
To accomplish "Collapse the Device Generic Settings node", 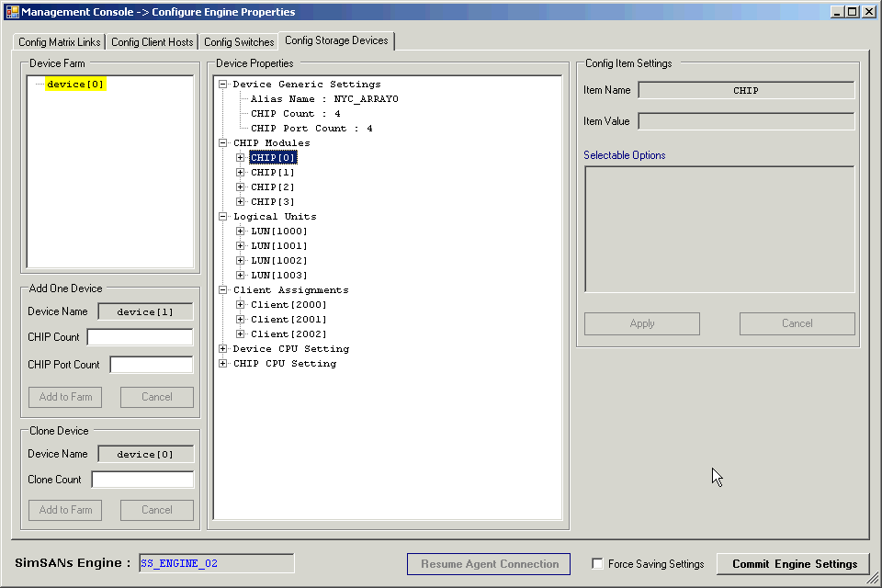I will [x=222, y=84].
